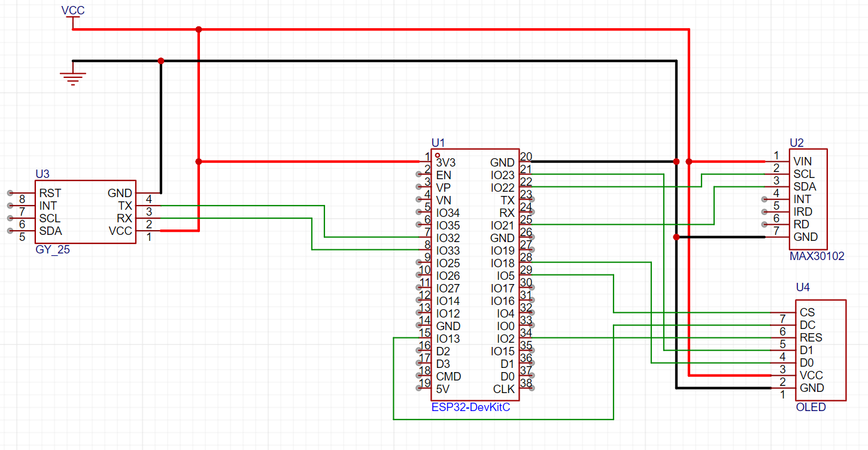The width and height of the screenshot is (868, 450).
Task: Click the CLK pin label
Action: point(504,389)
